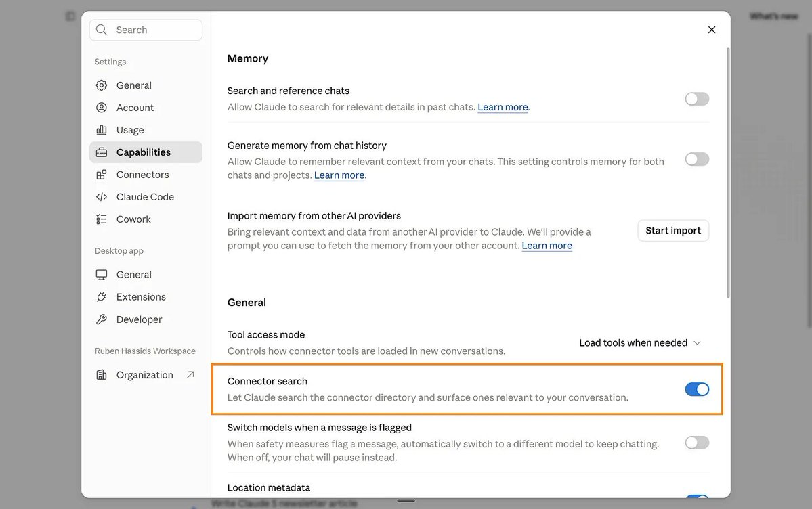The image size is (812, 509).
Task: Click the checklist icon beside Cowork
Action: [102, 219]
